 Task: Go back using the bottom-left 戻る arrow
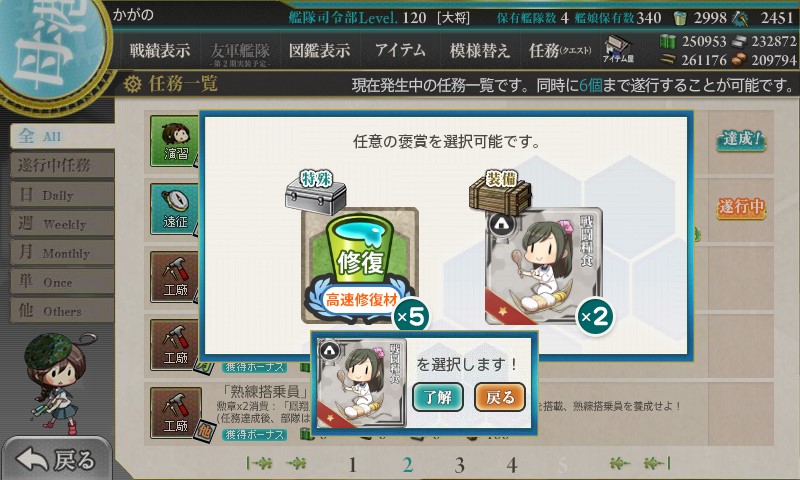pyautogui.click(x=56, y=460)
